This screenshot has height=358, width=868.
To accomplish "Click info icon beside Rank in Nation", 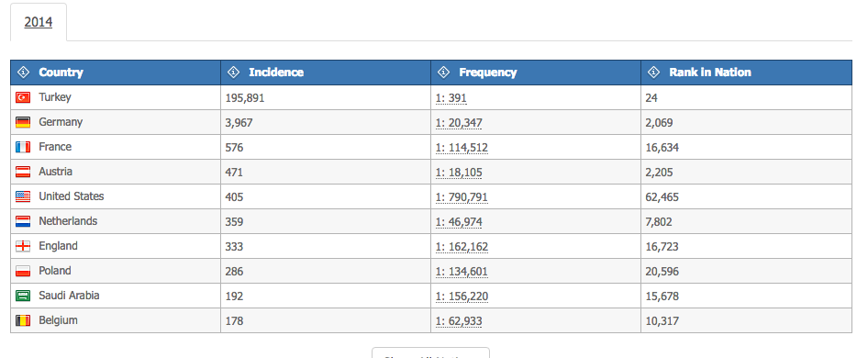I will (x=654, y=72).
